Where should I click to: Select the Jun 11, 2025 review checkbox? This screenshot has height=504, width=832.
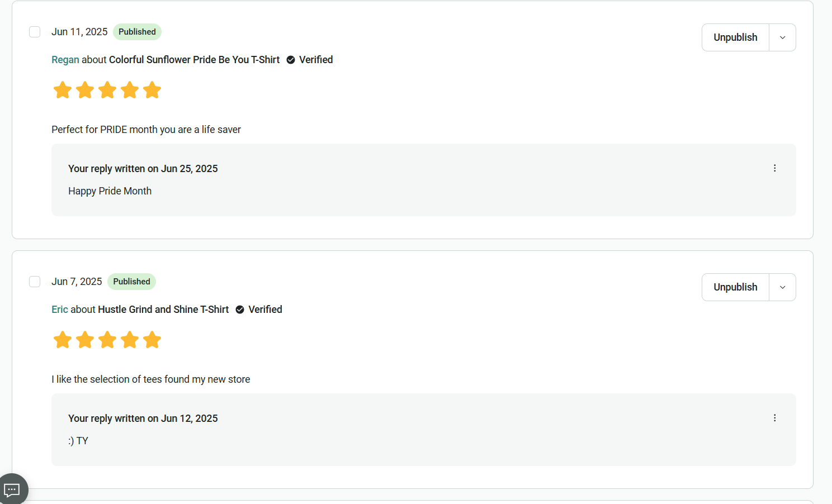tap(35, 32)
